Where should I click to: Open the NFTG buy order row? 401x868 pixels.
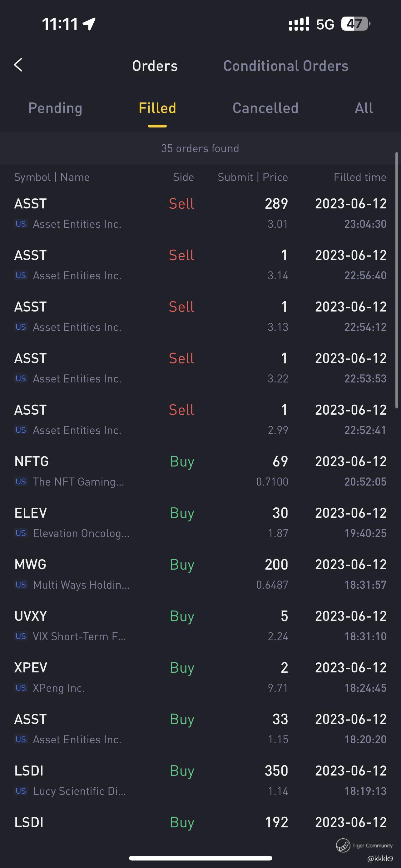(x=200, y=471)
